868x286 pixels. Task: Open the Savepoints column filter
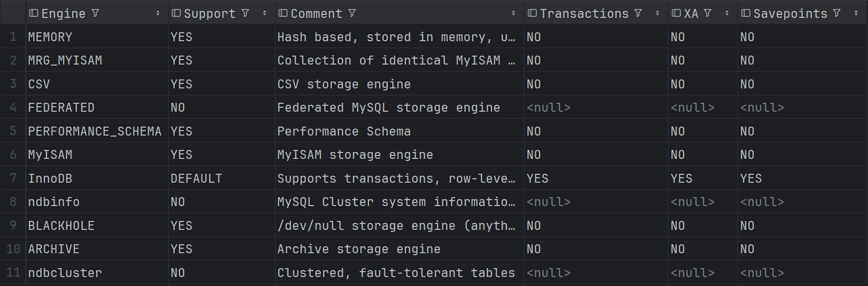click(x=837, y=13)
